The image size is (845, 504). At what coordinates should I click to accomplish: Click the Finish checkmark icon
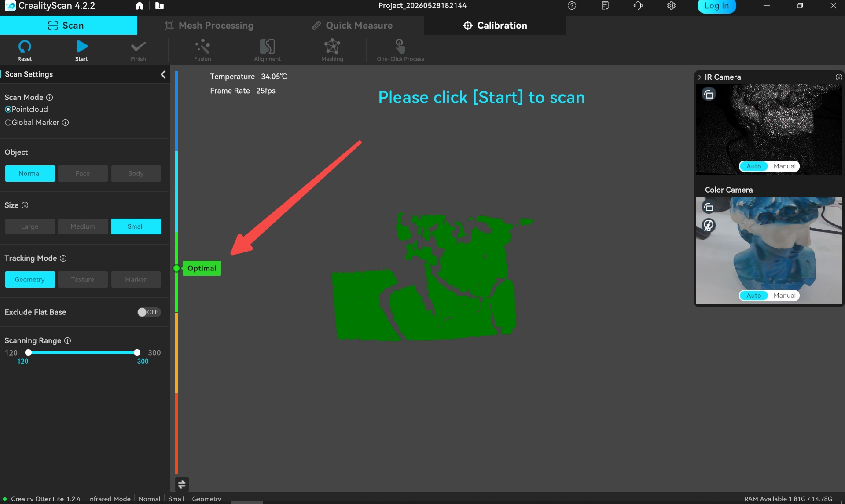point(138,46)
